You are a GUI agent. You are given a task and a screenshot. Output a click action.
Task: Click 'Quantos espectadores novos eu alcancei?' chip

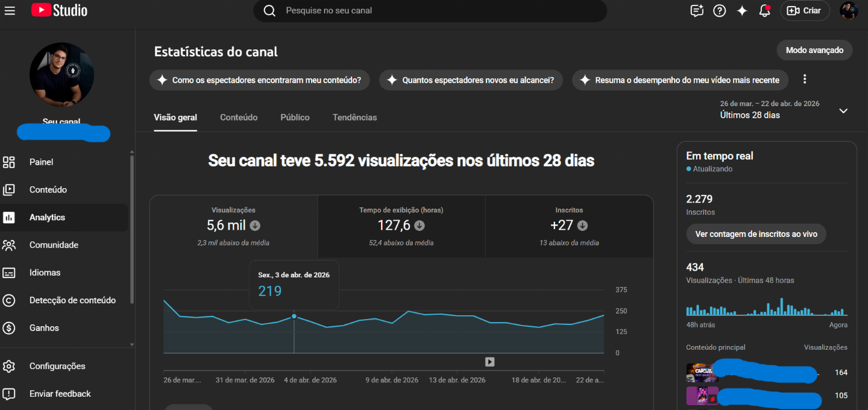[471, 80]
